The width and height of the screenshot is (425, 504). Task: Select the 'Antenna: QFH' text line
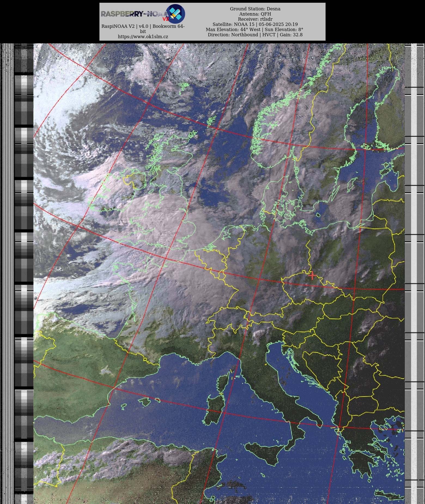pos(255,14)
